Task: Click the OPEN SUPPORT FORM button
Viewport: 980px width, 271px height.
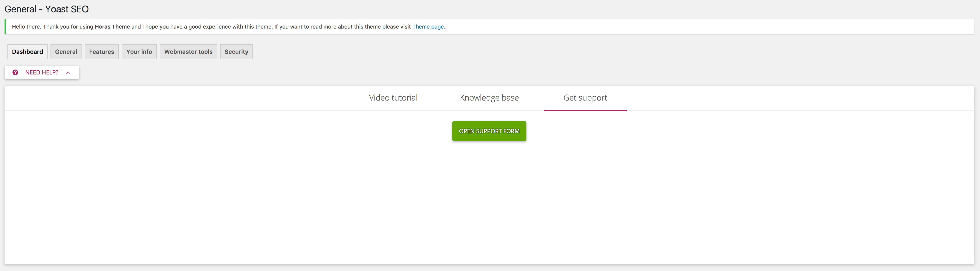Action: pos(489,131)
